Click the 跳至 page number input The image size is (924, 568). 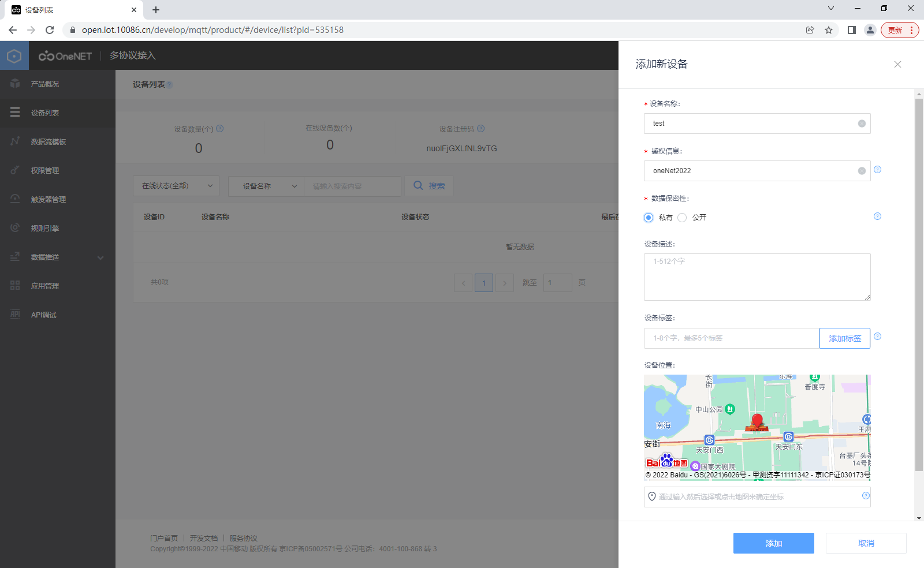pos(557,283)
